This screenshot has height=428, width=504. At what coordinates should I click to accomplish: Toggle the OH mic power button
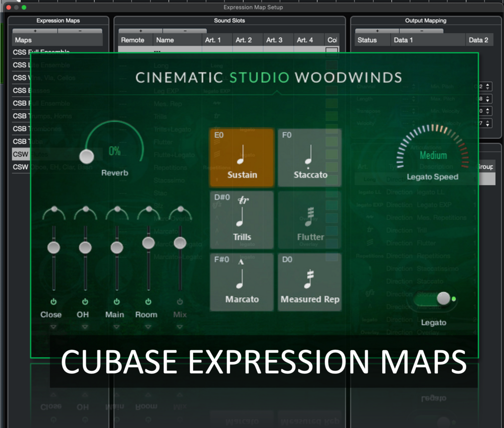tap(85, 301)
